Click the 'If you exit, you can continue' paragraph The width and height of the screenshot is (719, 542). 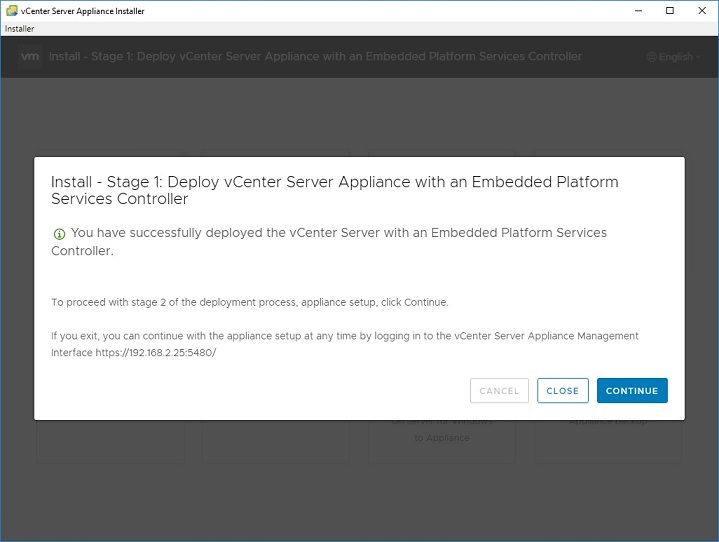pos(344,344)
